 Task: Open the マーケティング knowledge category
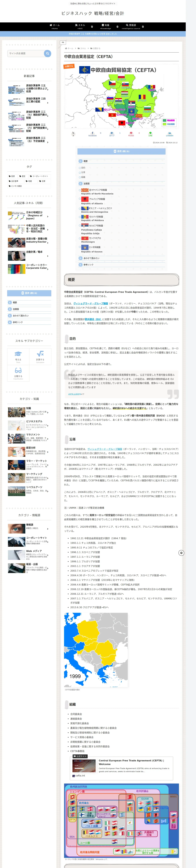[x=29, y=478]
